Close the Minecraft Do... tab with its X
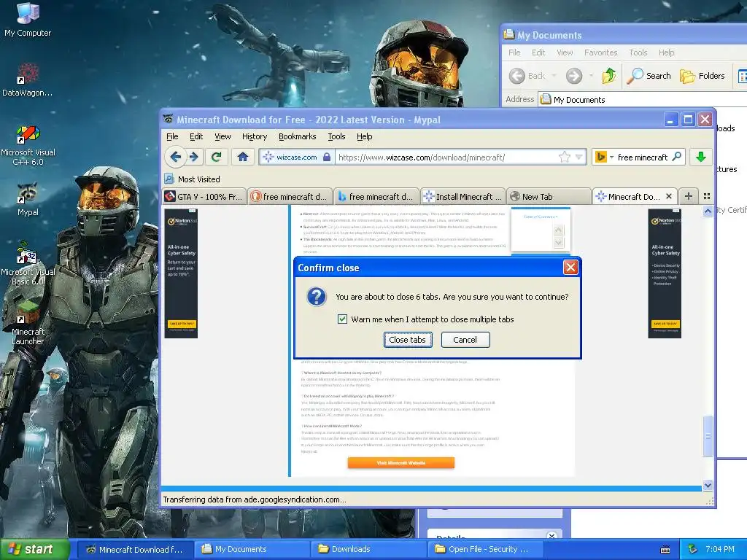The width and height of the screenshot is (747, 560). pos(669,196)
